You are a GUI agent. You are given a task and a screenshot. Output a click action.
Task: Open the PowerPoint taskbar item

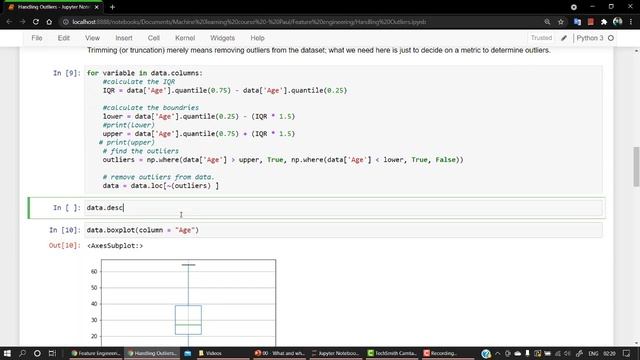pyautogui.click(x=279, y=353)
